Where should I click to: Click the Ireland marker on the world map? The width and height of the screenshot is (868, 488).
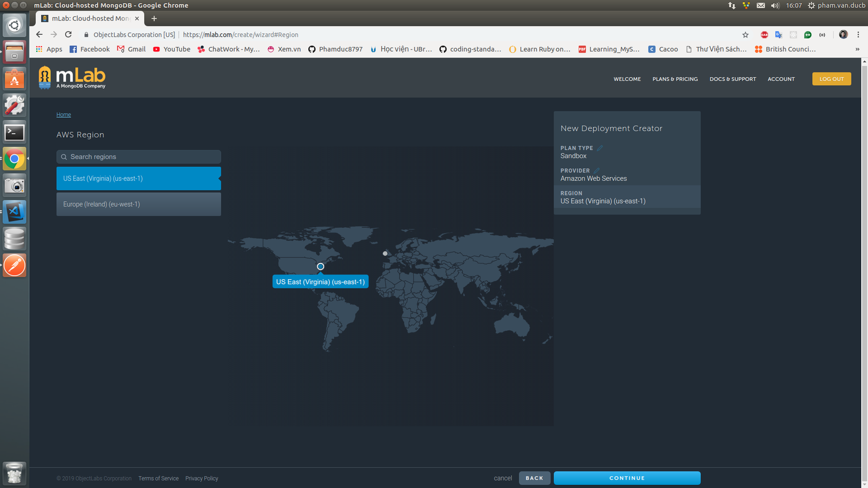click(x=385, y=253)
